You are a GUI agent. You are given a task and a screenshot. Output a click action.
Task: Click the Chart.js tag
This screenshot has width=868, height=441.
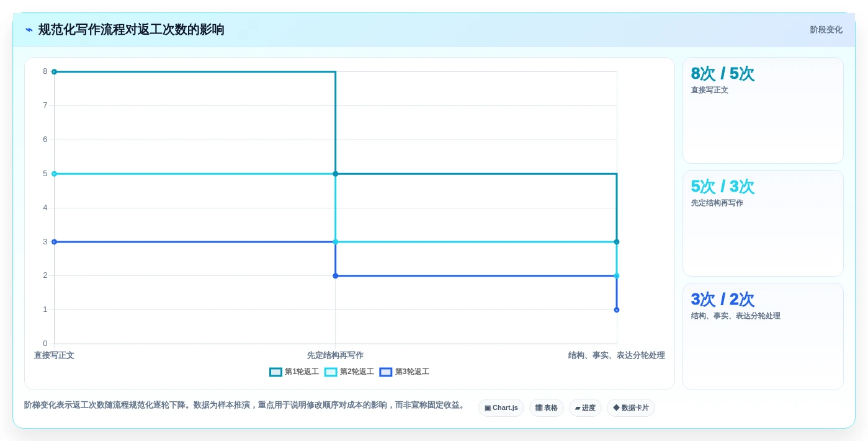pos(501,408)
